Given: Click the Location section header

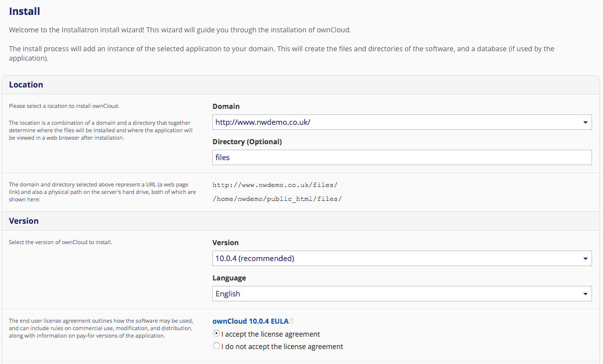Looking at the screenshot, I should point(301,85).
